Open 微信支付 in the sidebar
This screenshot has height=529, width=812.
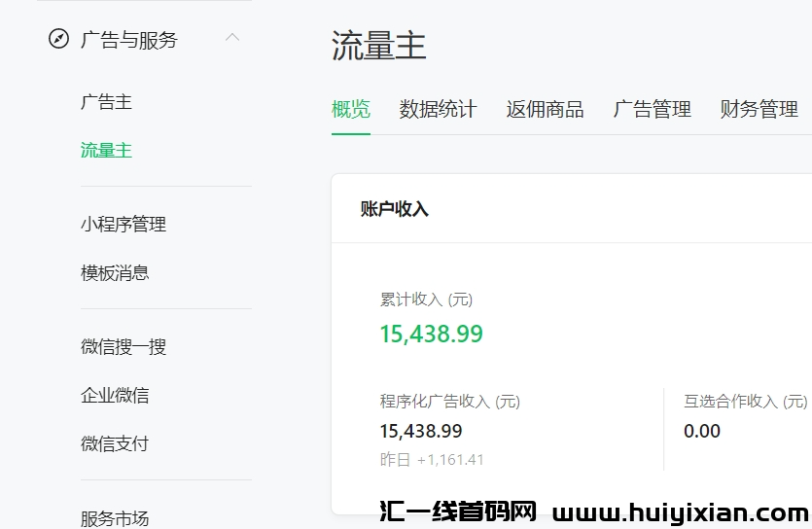pos(115,444)
